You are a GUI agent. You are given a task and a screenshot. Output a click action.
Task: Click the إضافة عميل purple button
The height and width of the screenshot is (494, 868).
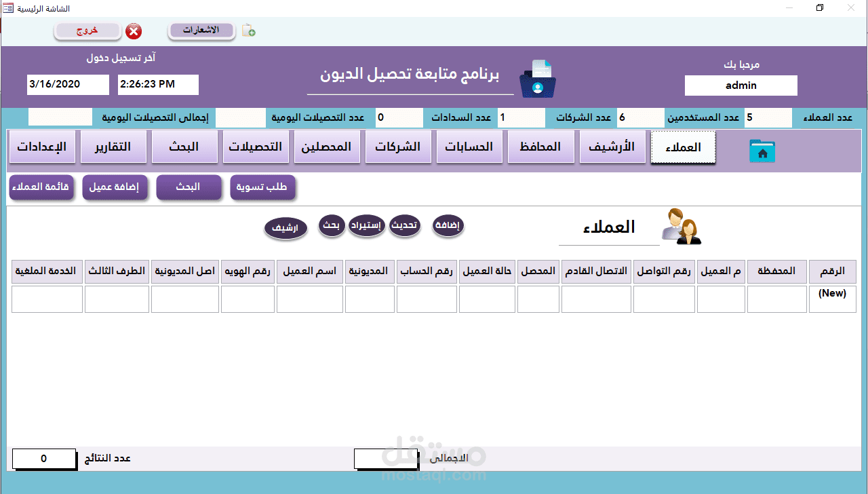pos(115,187)
